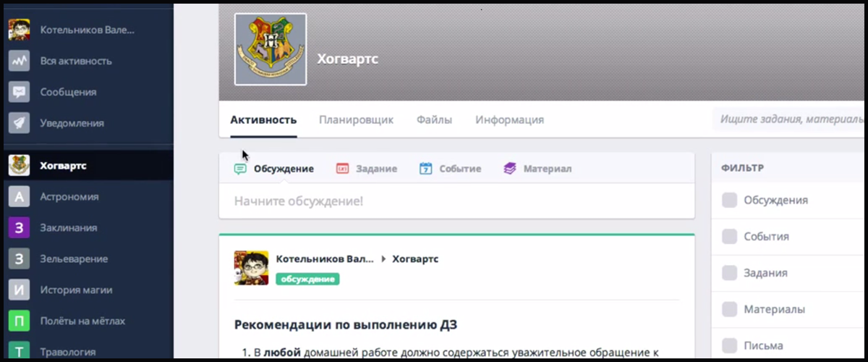
Task: Open the green Полёты на мётлах icon
Action: [19, 321]
